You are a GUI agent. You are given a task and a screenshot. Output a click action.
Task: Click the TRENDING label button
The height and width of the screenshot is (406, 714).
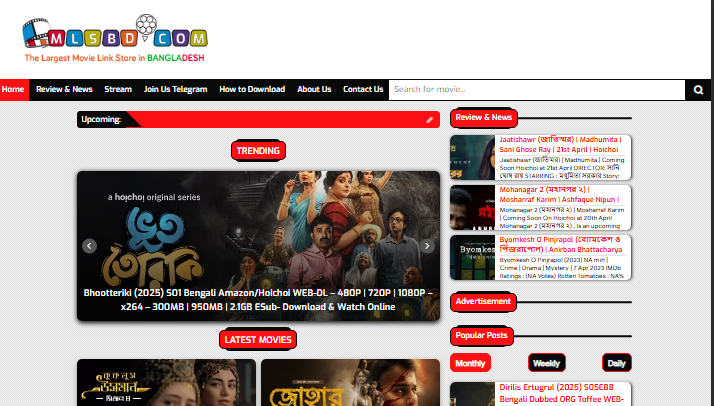(258, 151)
